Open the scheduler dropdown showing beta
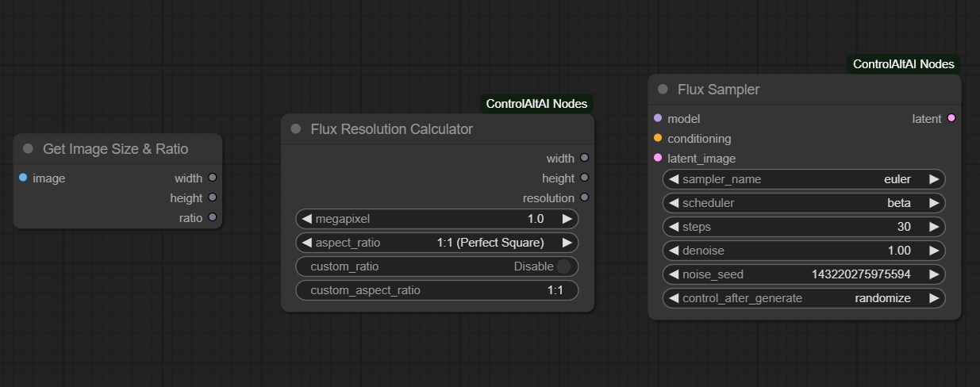The width and height of the screenshot is (980, 387). point(803,203)
